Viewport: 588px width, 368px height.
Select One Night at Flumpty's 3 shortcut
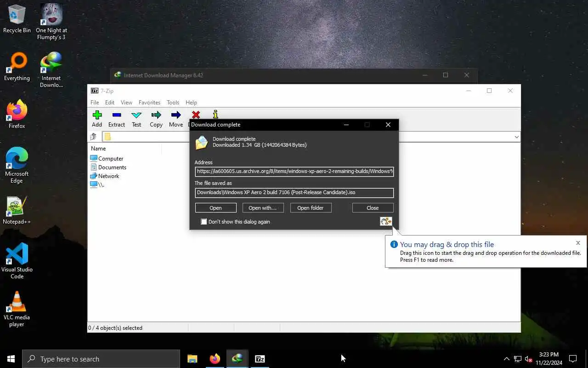[x=51, y=22]
